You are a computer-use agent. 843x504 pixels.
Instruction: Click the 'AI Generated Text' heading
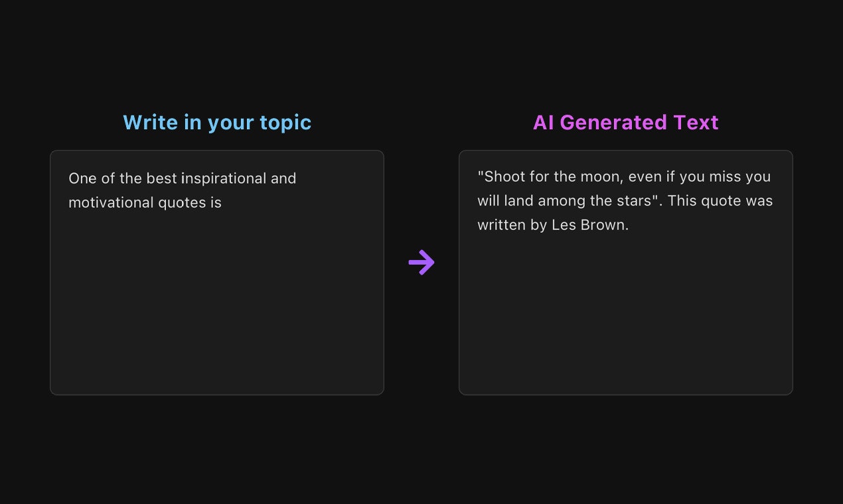click(x=626, y=122)
